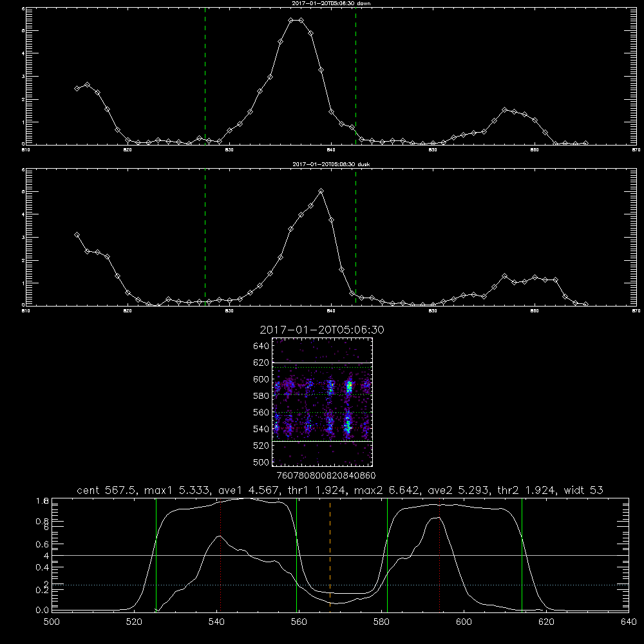Click the orange dashed center line in bottom plot
Image resolution: width=644 pixels, height=644 pixels.
(x=330, y=554)
